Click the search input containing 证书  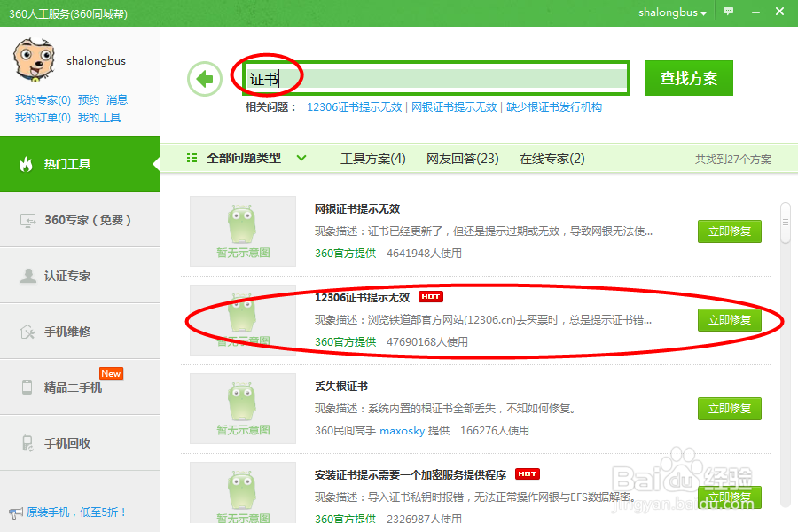(x=436, y=78)
